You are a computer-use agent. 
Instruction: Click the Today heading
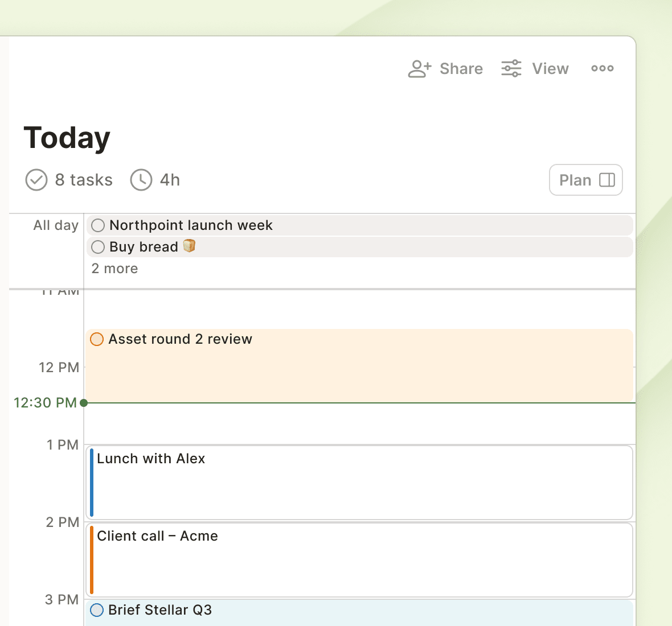point(67,138)
